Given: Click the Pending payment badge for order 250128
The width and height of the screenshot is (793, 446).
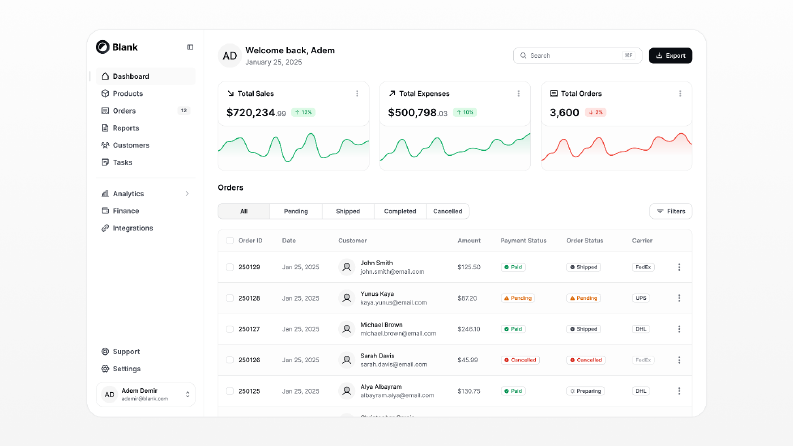Looking at the screenshot, I should pyautogui.click(x=518, y=298).
